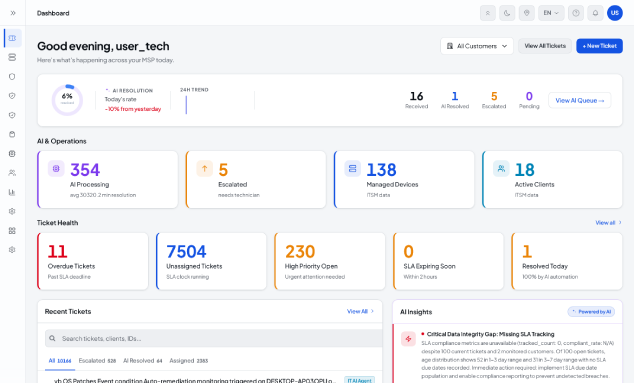Click View All Tickets button
This screenshot has width=634, height=383.
(545, 46)
